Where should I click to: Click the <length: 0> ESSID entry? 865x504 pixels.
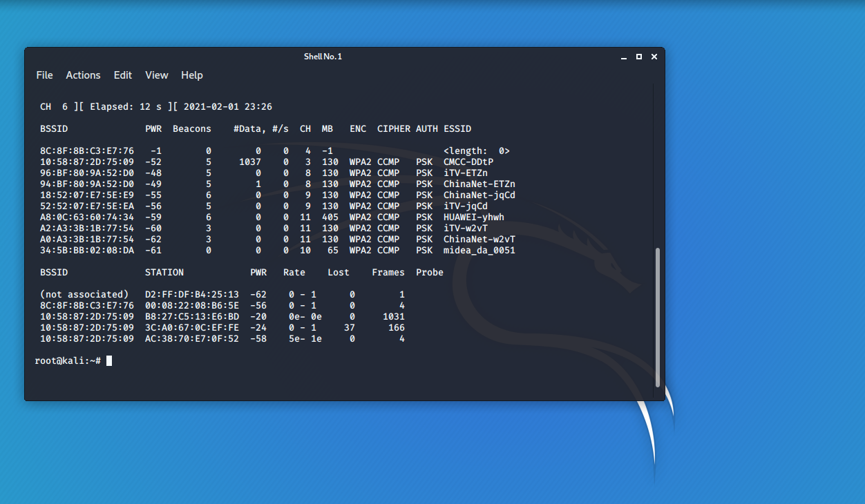pos(477,151)
